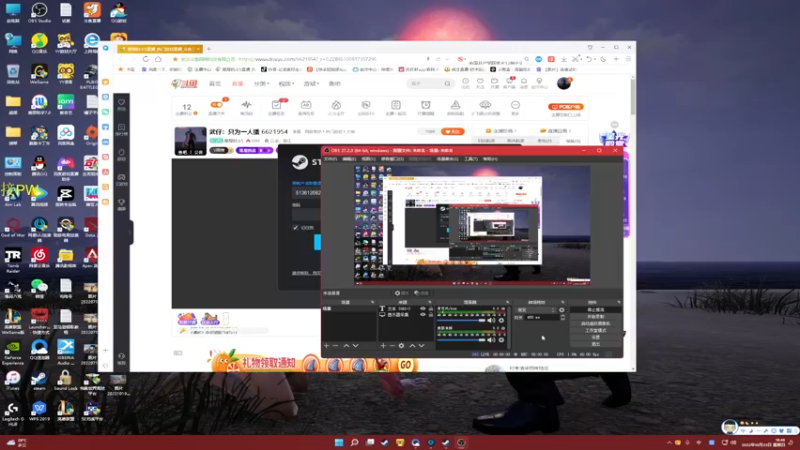Image resolution: width=800 pixels, height=450 pixels.
Task: Remove the selected scene in OBS Scenes panel
Action: pos(335,346)
